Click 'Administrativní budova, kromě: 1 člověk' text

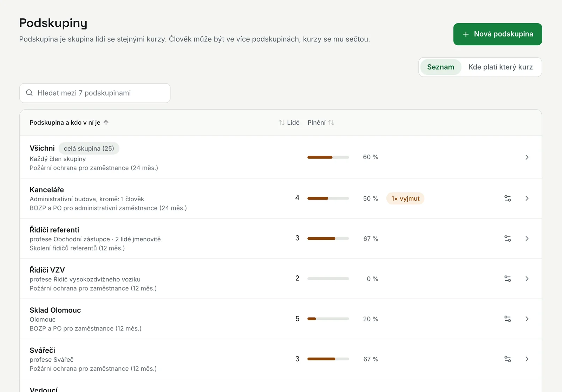click(87, 199)
